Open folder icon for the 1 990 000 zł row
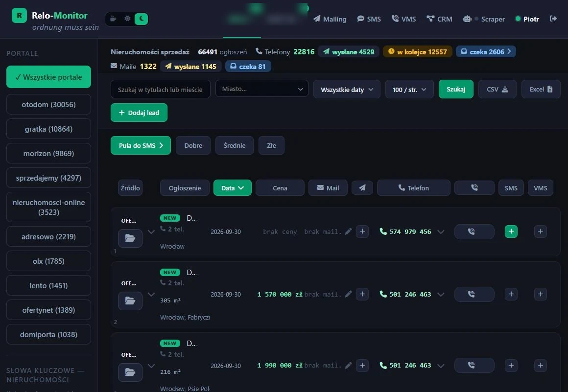The image size is (568, 392). click(130, 372)
